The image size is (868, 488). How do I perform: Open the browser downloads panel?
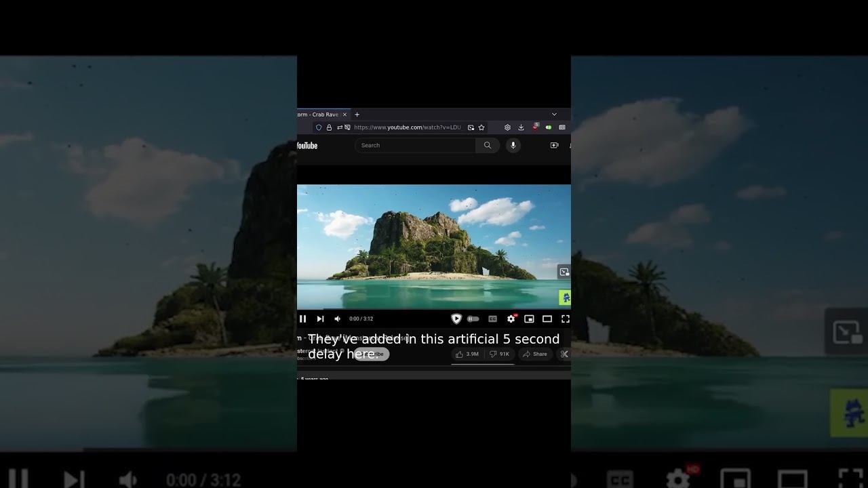(x=521, y=127)
